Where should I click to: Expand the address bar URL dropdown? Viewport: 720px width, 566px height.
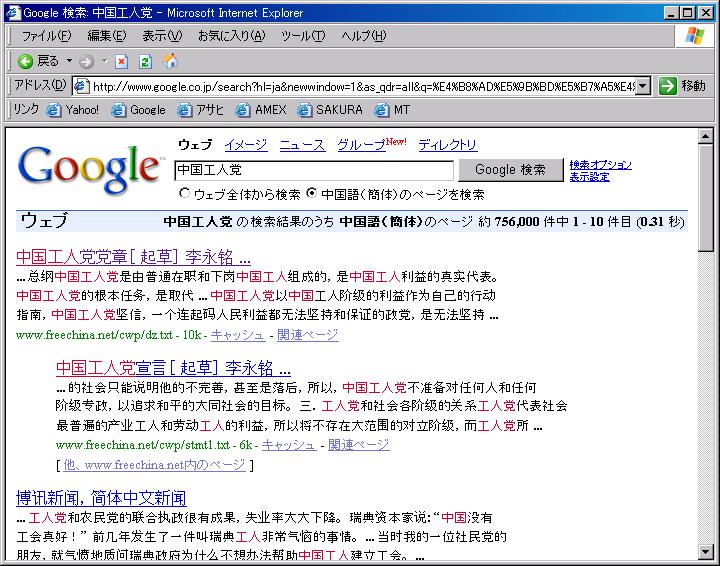(x=642, y=86)
